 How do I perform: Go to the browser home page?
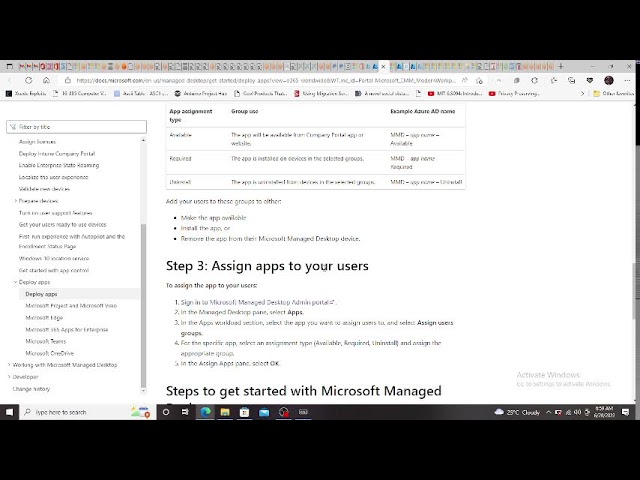pos(46,80)
